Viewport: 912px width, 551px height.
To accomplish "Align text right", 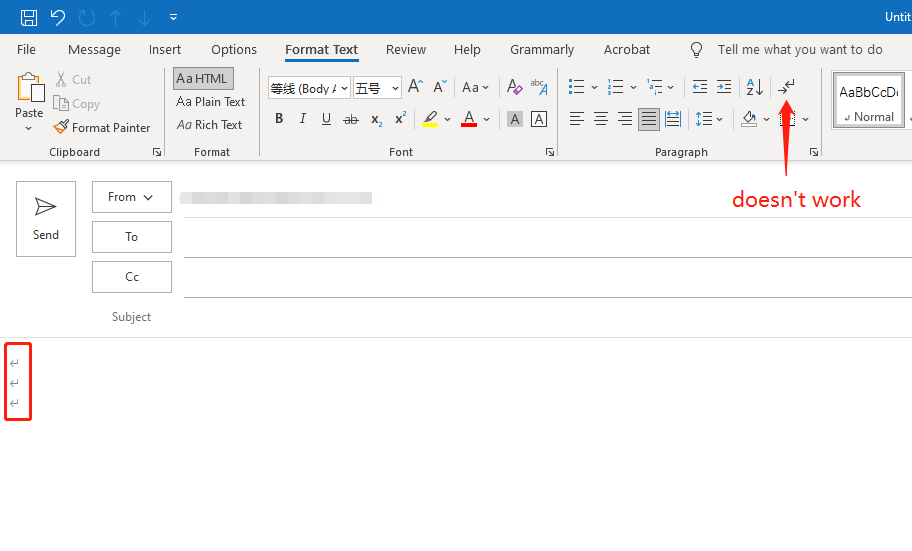I will (625, 119).
